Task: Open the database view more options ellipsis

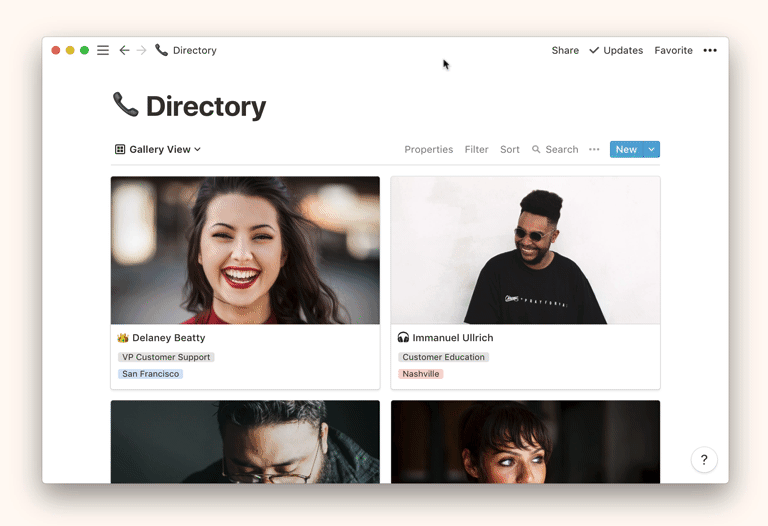Action: tap(594, 150)
